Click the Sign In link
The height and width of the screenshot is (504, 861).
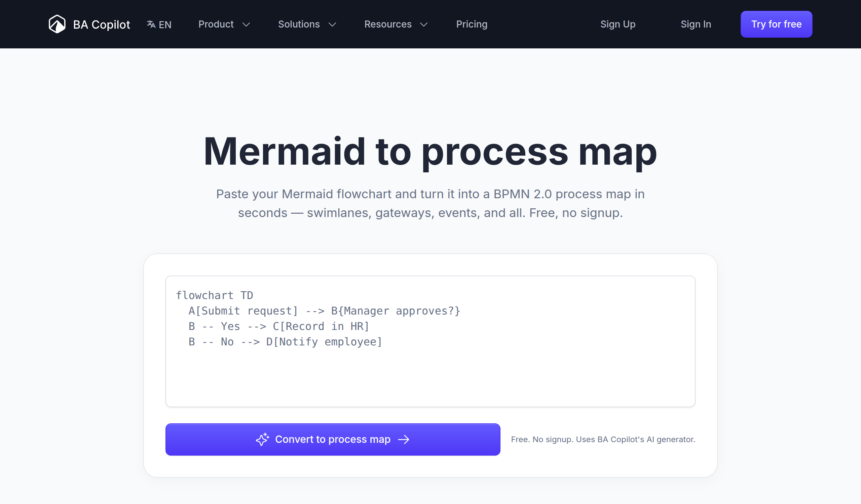(x=696, y=24)
